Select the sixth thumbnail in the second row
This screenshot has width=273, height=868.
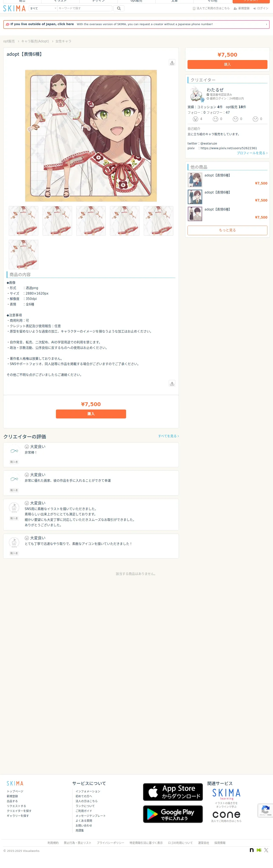coord(24,254)
